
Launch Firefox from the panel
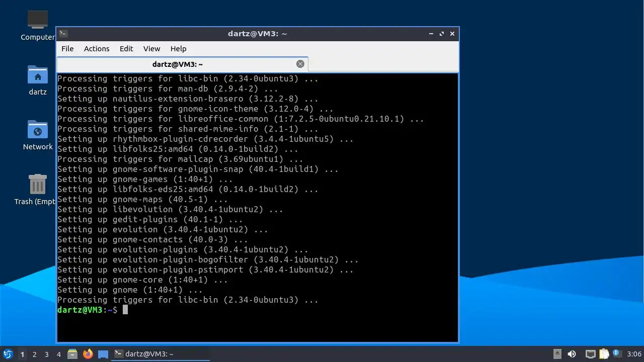88,354
